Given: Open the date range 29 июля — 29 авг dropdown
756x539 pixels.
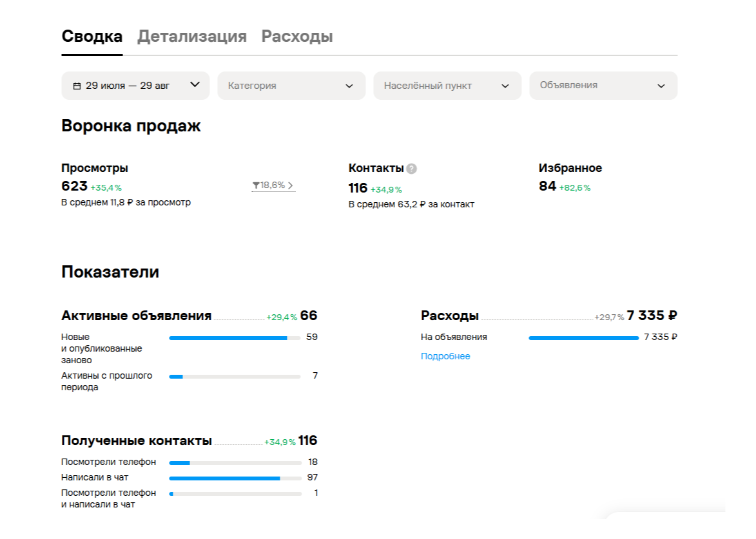Looking at the screenshot, I should (135, 86).
